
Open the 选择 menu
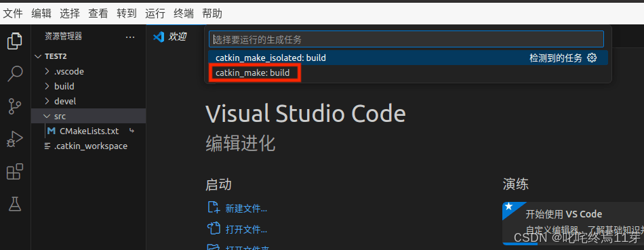[70, 14]
